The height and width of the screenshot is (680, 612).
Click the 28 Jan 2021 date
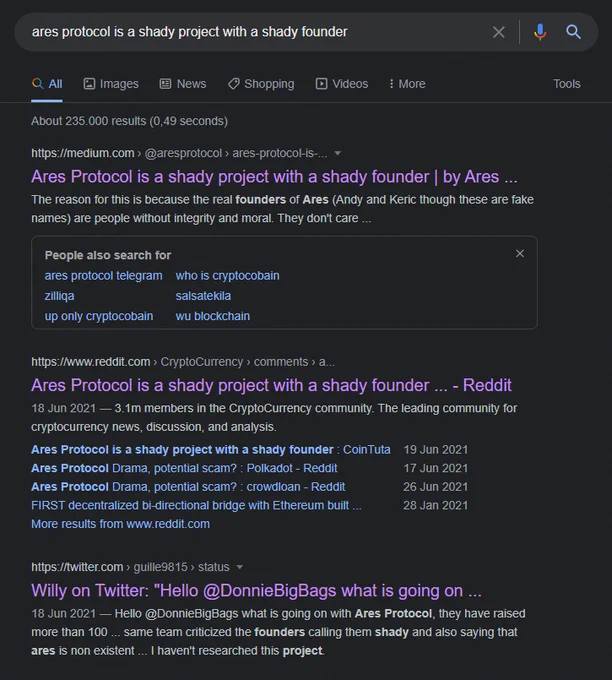[x=435, y=506]
